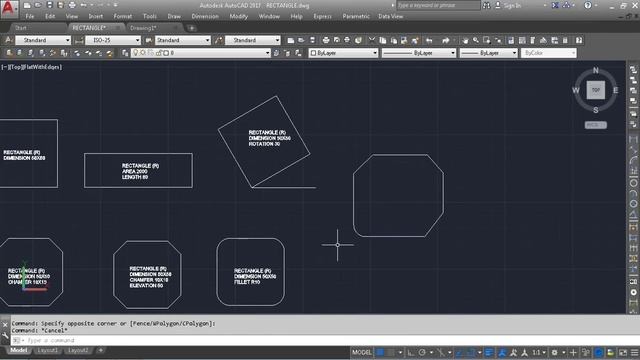The width and height of the screenshot is (640, 360).
Task: Switch to the Drawing1* document tab
Action: 152,28
